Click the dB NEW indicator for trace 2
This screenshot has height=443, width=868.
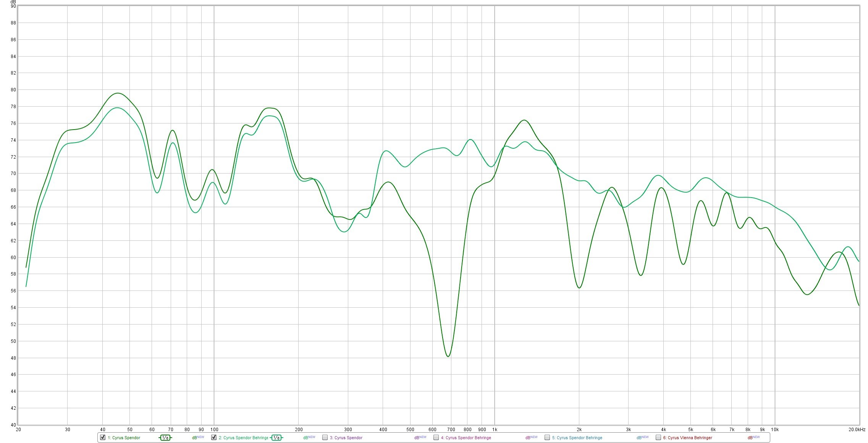(x=309, y=438)
